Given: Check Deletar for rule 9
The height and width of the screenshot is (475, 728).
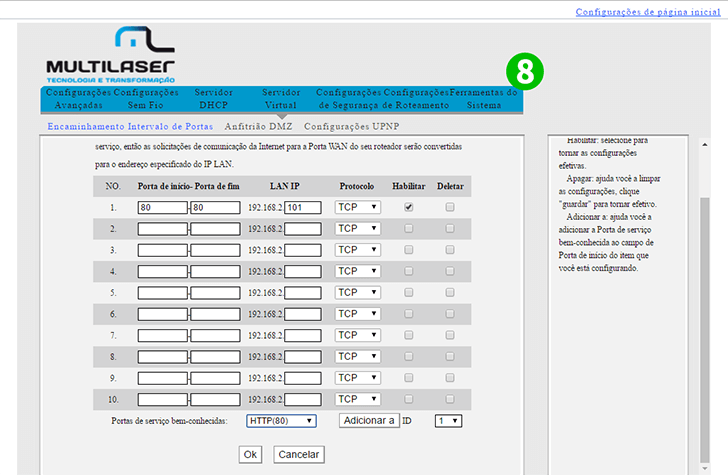Looking at the screenshot, I should click(450, 378).
